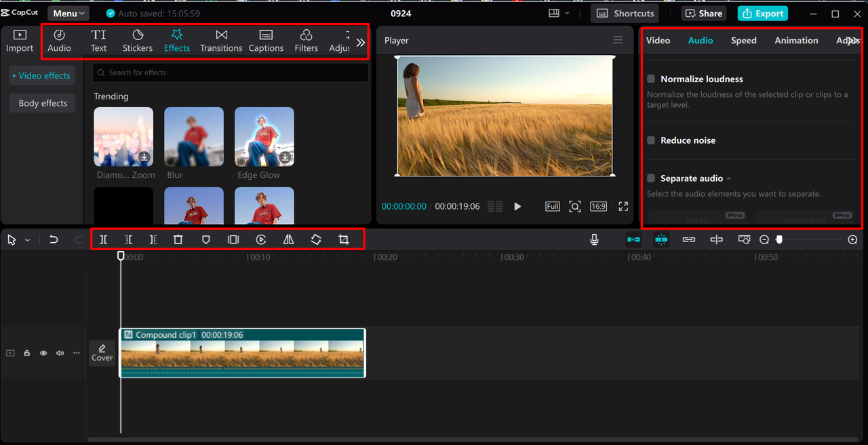Click the Freeze frame tool icon
Image resolution: width=868 pixels, height=445 pixels.
click(x=233, y=239)
